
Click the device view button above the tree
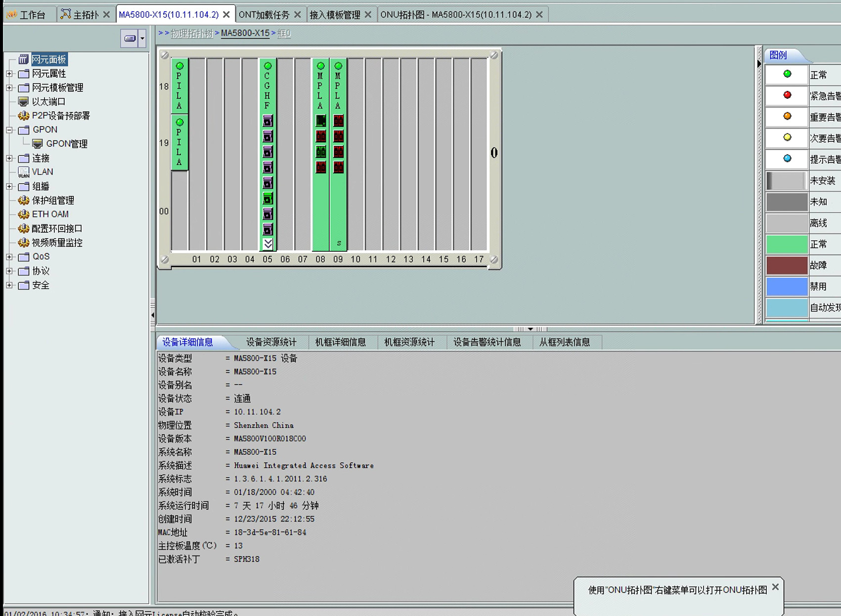pyautogui.click(x=130, y=39)
